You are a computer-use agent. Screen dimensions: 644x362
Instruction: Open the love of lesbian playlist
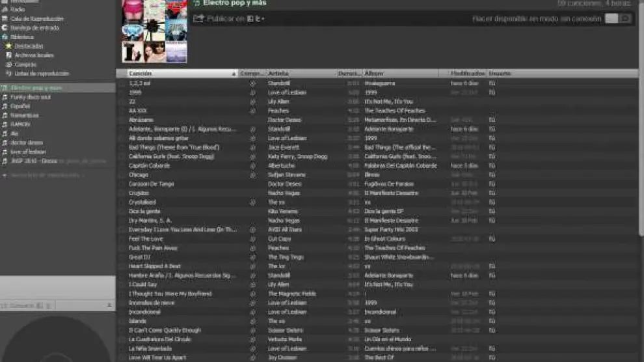tap(28, 152)
